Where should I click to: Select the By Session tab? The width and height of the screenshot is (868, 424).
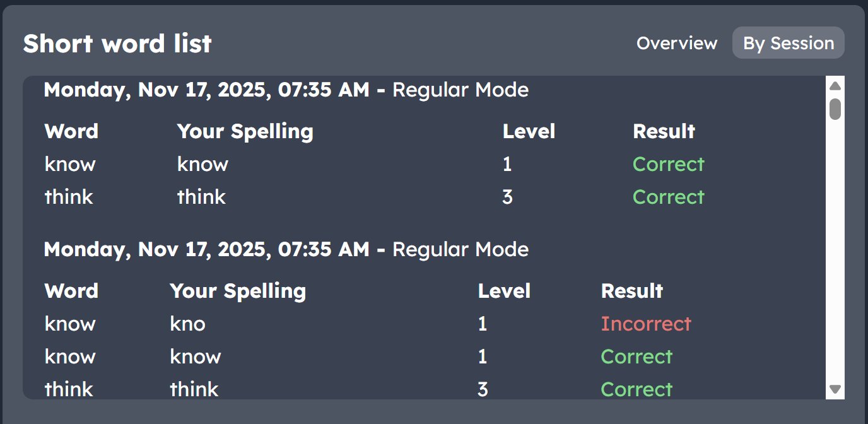click(788, 43)
